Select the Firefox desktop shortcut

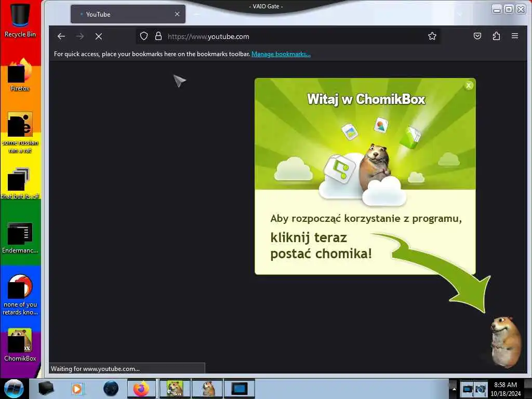(20, 75)
